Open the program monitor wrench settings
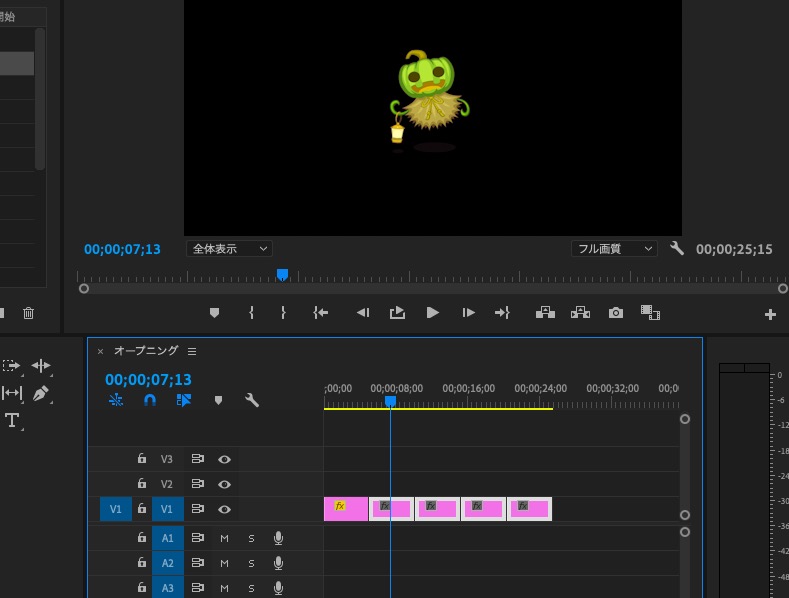789x598 pixels. tap(677, 248)
